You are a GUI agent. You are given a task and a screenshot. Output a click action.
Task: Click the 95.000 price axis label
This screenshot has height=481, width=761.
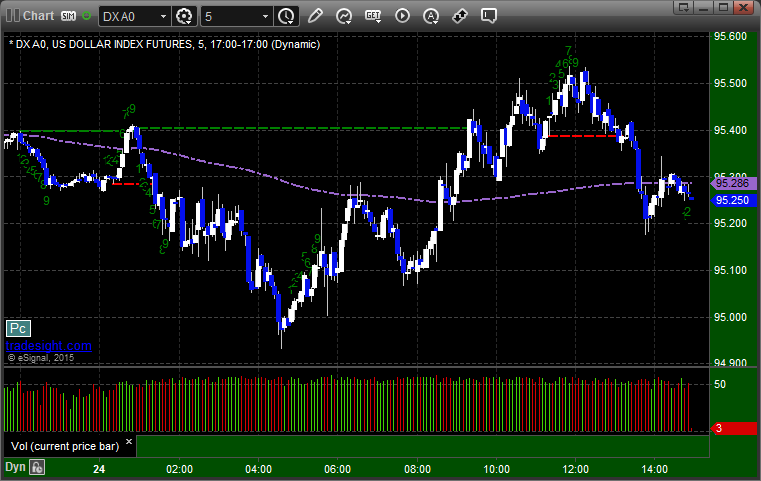tap(730, 317)
